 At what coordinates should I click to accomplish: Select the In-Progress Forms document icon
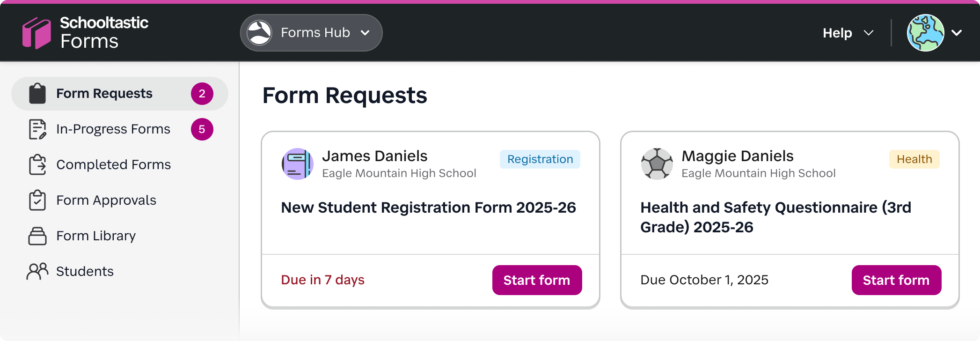[x=37, y=129]
